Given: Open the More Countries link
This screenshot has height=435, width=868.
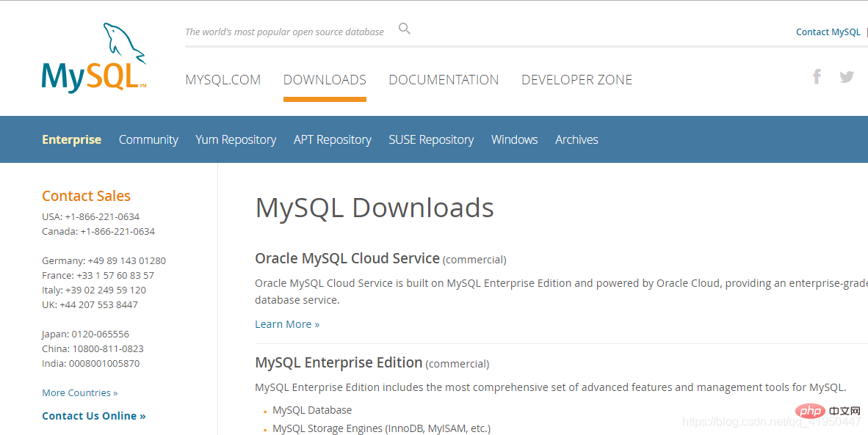Looking at the screenshot, I should pos(80,393).
